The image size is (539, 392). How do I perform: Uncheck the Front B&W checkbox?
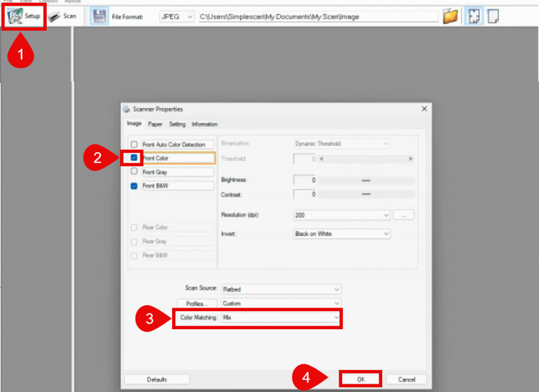134,186
